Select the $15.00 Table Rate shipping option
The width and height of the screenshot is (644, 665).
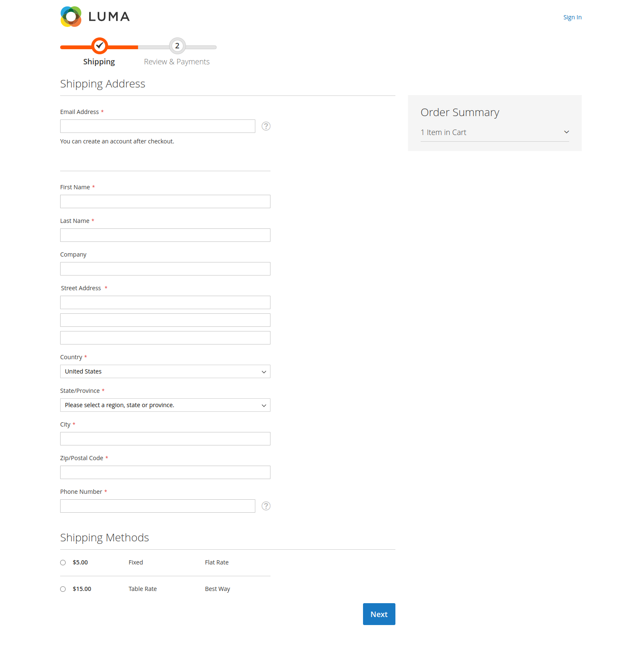63,589
